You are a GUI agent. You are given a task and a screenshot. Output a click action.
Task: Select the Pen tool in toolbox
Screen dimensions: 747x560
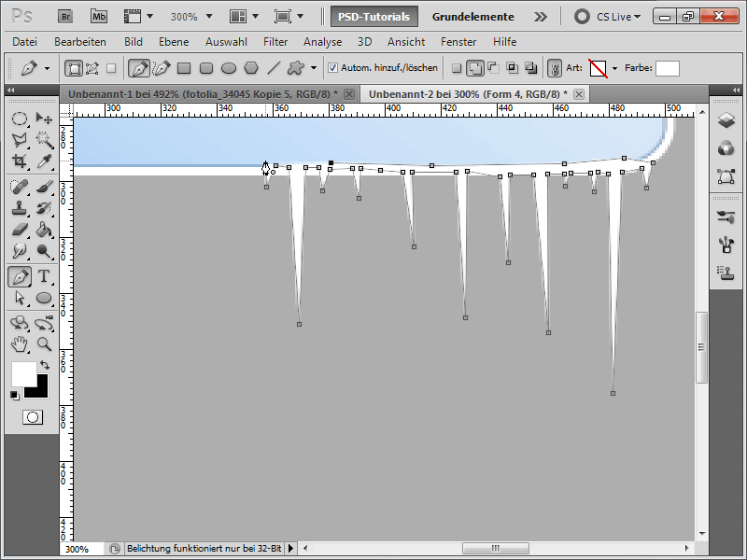(x=20, y=276)
